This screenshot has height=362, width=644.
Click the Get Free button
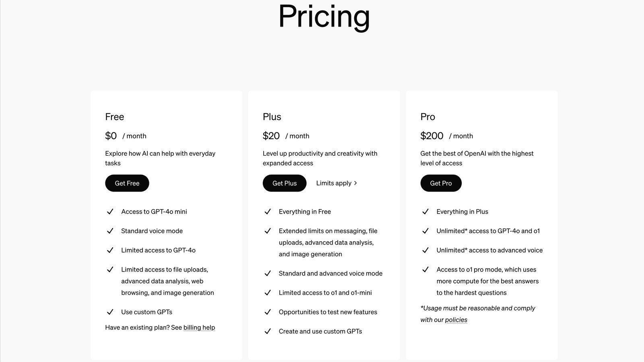(127, 183)
